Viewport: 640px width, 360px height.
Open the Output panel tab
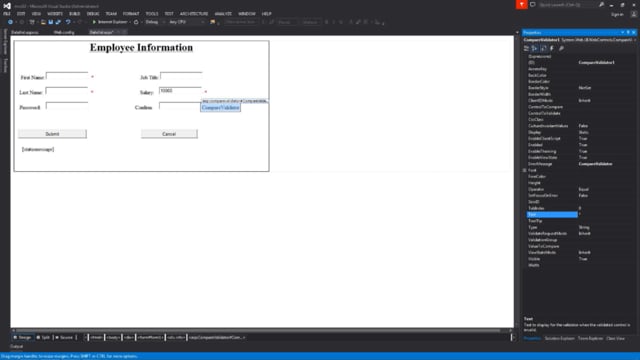coord(16,347)
